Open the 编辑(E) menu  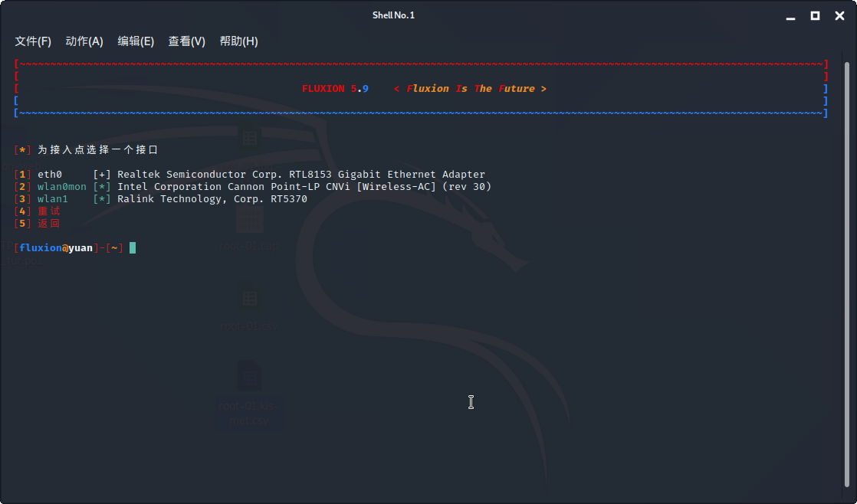tap(136, 41)
